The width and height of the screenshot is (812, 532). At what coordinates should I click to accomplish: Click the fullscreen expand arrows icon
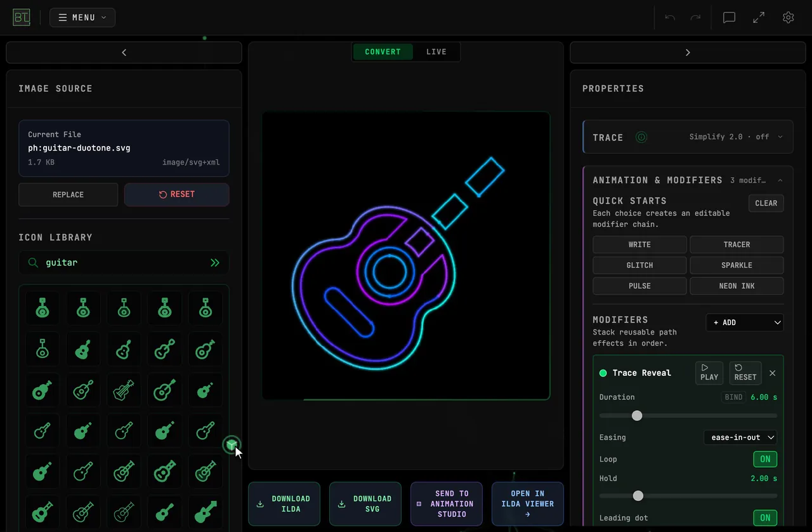coord(759,18)
